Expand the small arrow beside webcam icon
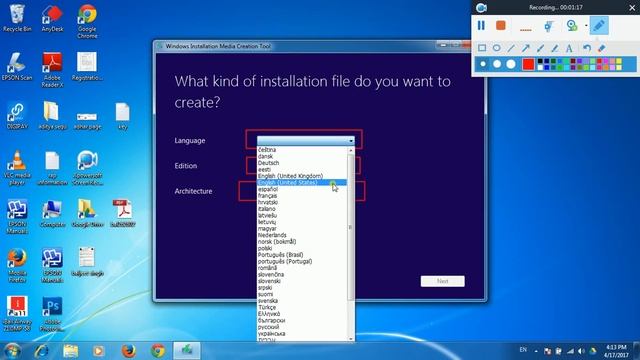Viewport: 640px width, 360px height. [586, 26]
